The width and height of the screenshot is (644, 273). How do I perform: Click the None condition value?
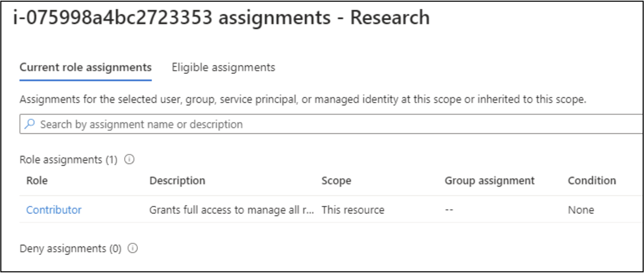580,210
